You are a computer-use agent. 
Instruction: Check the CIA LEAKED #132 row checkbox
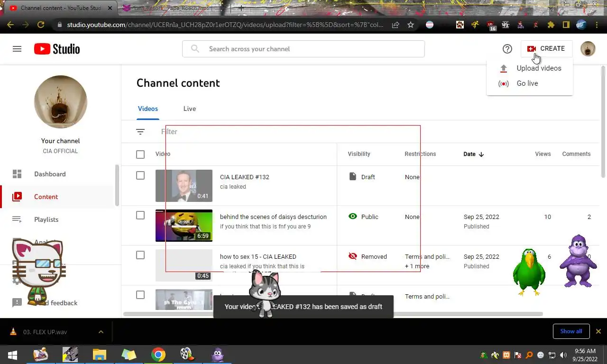point(140,175)
